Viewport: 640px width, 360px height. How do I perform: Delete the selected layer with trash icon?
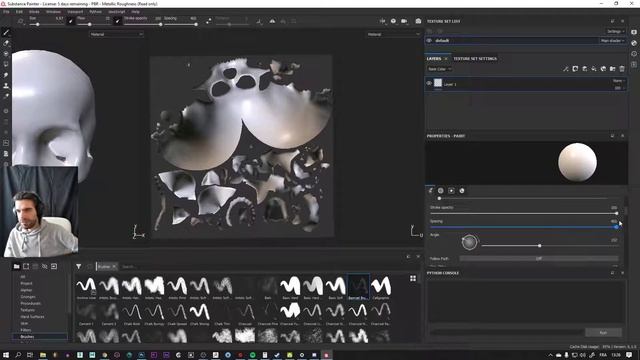click(x=622, y=69)
